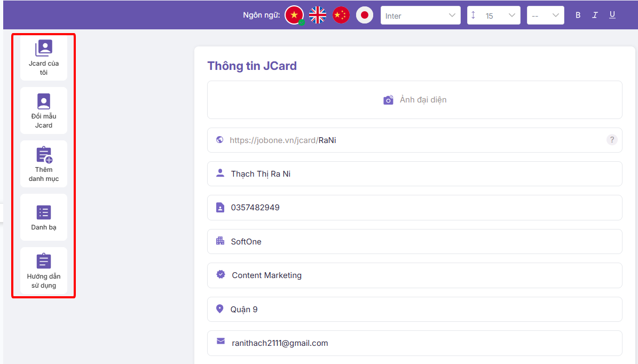Open the 'Danh bạ' contacts list
The width and height of the screenshot is (638, 364).
[44, 217]
